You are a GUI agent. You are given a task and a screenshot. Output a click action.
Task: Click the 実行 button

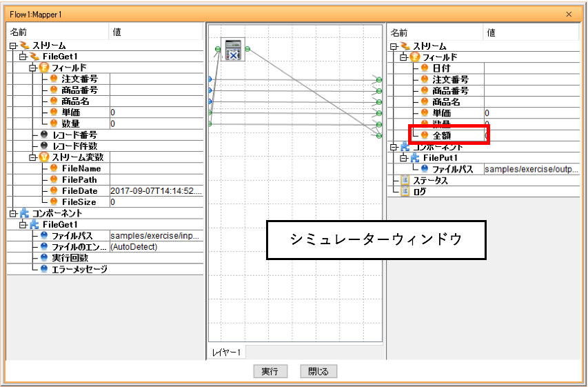(270, 371)
